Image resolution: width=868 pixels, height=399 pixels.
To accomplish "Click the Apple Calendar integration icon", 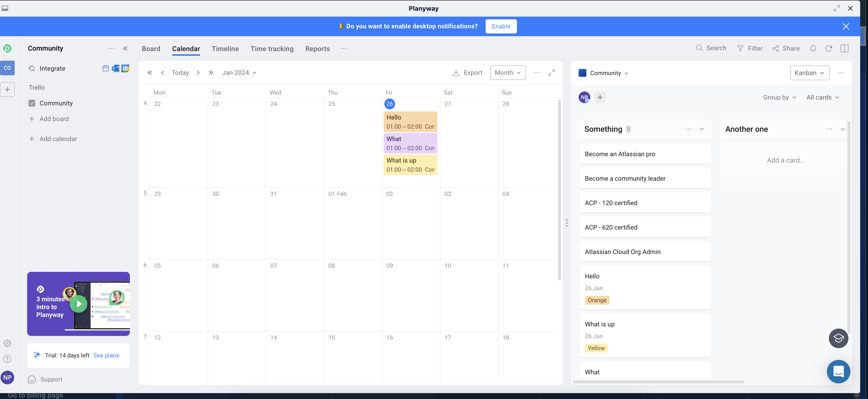I will click(105, 68).
